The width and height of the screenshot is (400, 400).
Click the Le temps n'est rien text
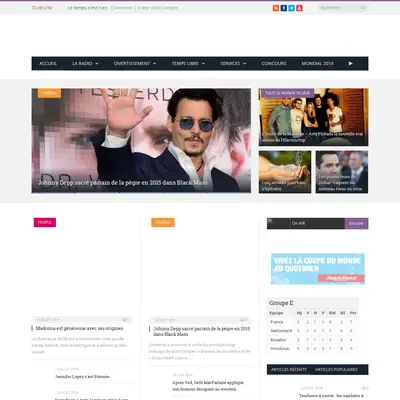click(x=88, y=8)
